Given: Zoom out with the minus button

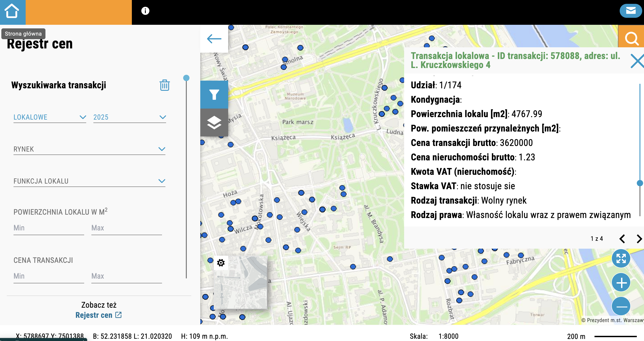Looking at the screenshot, I should (x=621, y=307).
